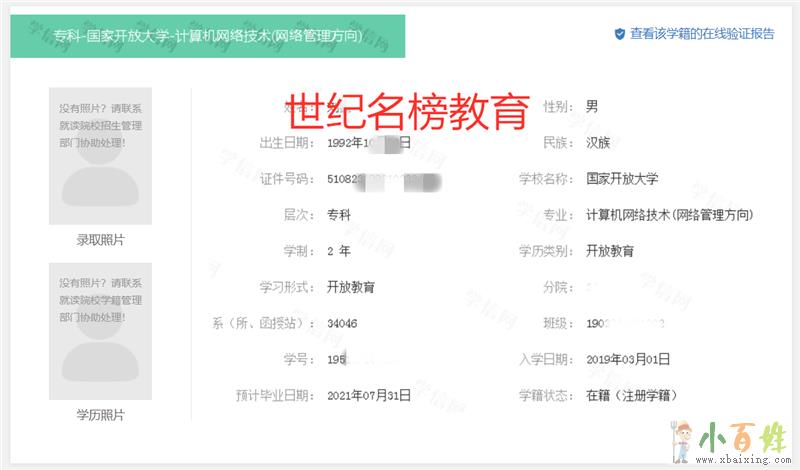Select the green 专科-国家开放大学 header tab

tap(207, 36)
